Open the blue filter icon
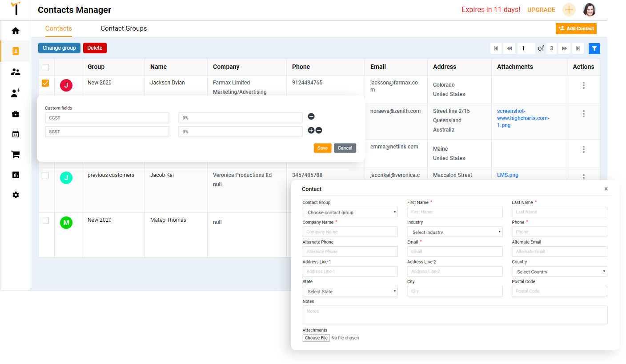626x364 pixels. point(594,48)
